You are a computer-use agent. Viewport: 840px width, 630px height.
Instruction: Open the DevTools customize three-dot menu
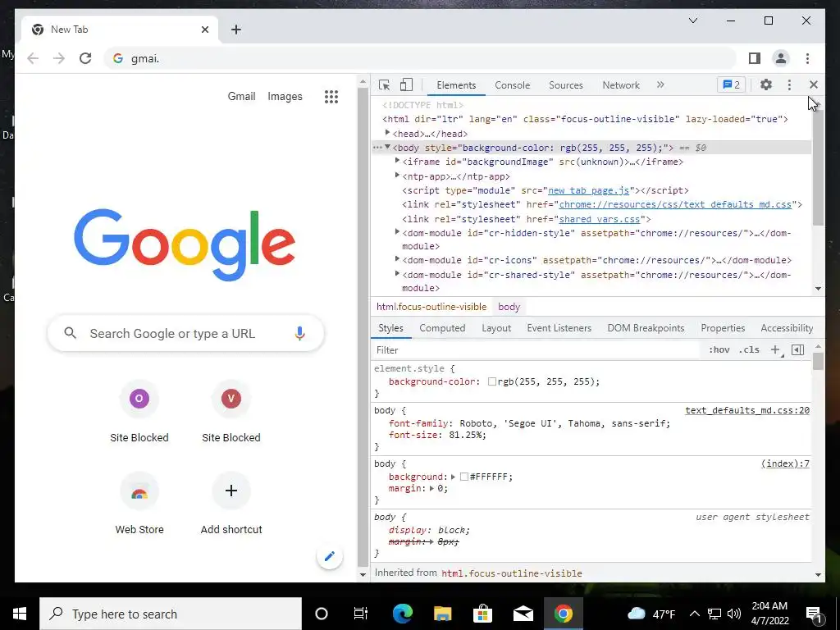789,84
